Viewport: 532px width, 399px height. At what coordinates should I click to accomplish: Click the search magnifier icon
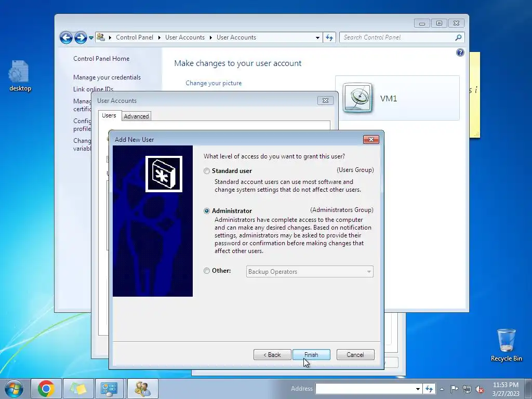pyautogui.click(x=458, y=37)
